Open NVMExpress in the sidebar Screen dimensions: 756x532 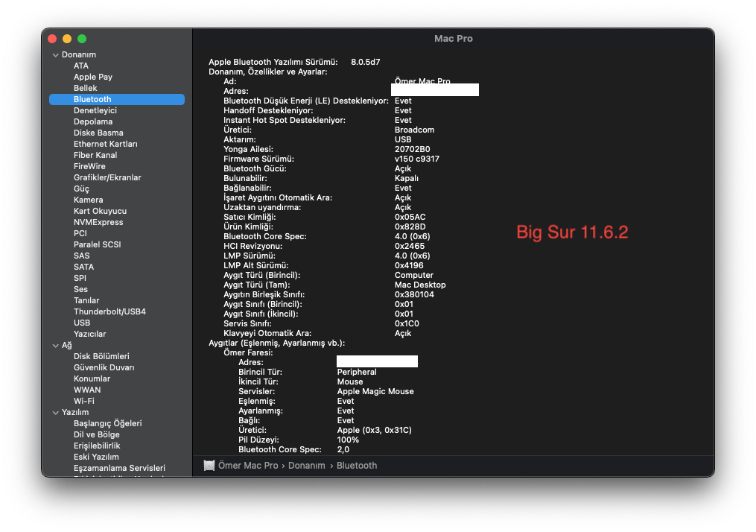(x=98, y=222)
